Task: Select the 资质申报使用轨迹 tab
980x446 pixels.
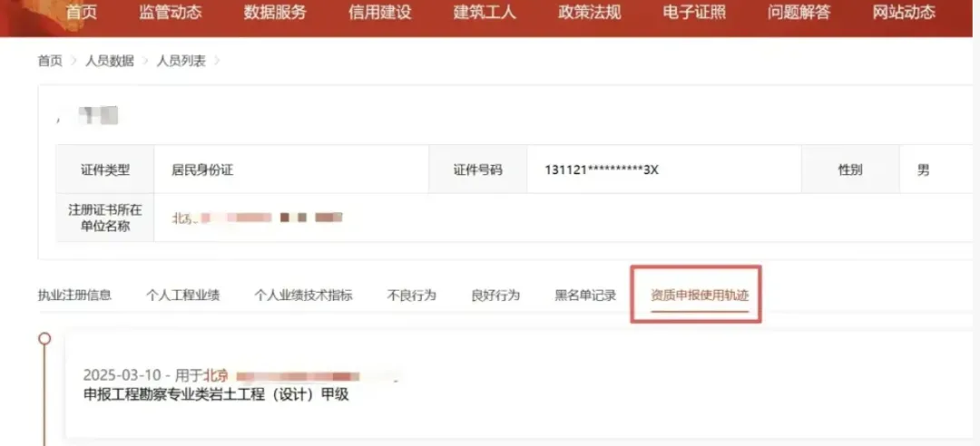Action: point(700,296)
